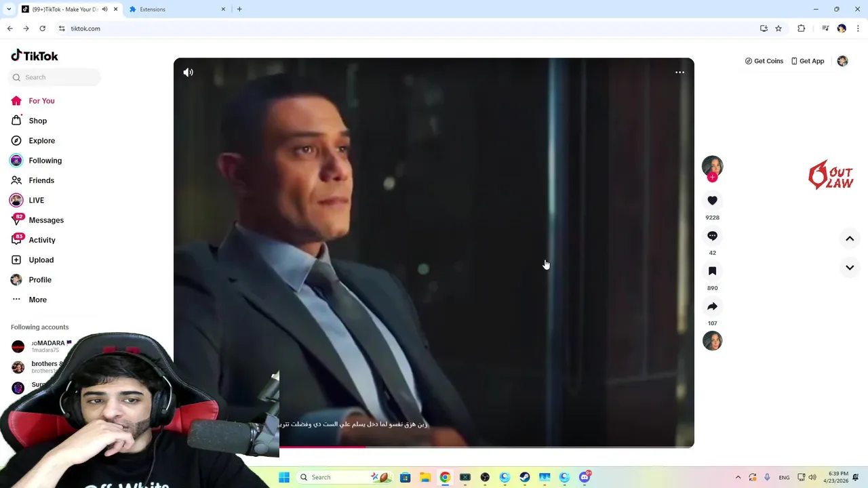868x488 pixels.
Task: Mute the video with the speaker icon
Action: pos(188,73)
